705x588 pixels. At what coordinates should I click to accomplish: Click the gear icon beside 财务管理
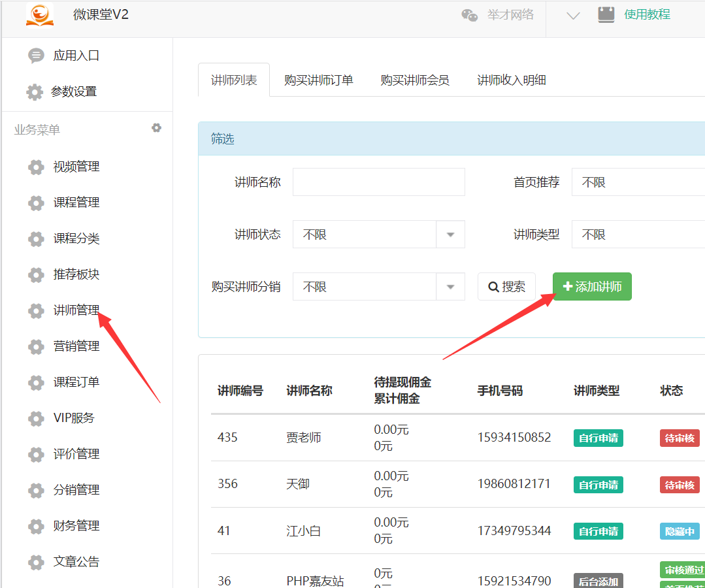pyautogui.click(x=36, y=527)
